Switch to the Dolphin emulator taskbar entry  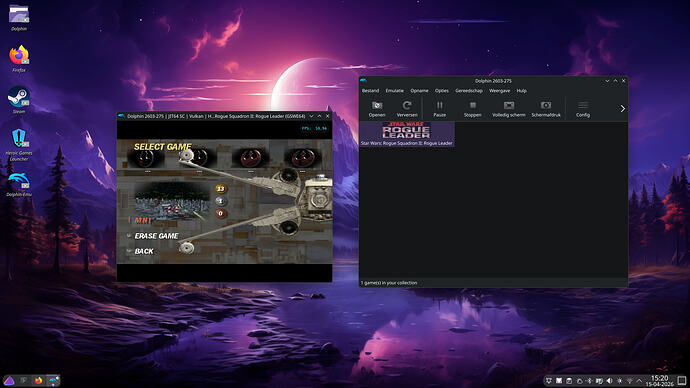coord(53,381)
